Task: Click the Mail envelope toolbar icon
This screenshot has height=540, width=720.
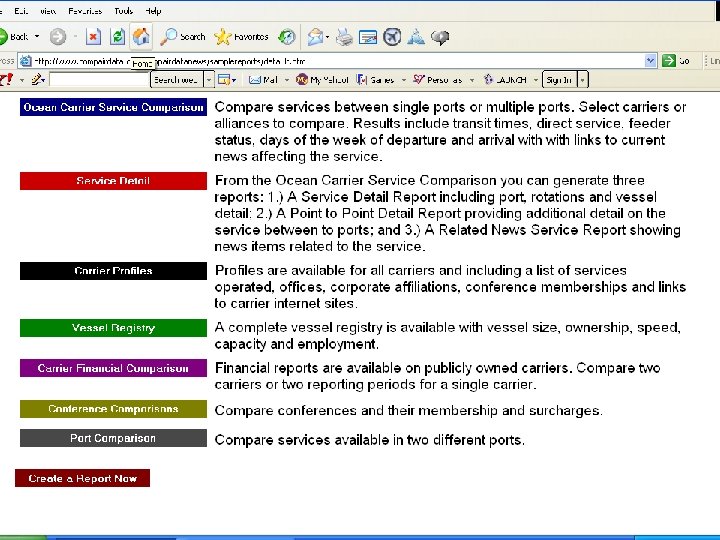Action: coord(315,37)
